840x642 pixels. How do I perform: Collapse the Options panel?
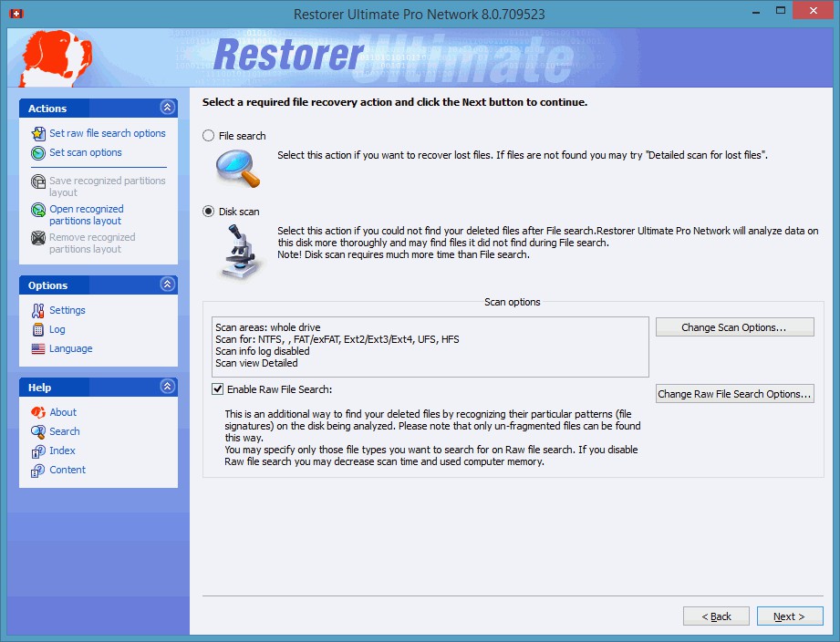point(167,285)
